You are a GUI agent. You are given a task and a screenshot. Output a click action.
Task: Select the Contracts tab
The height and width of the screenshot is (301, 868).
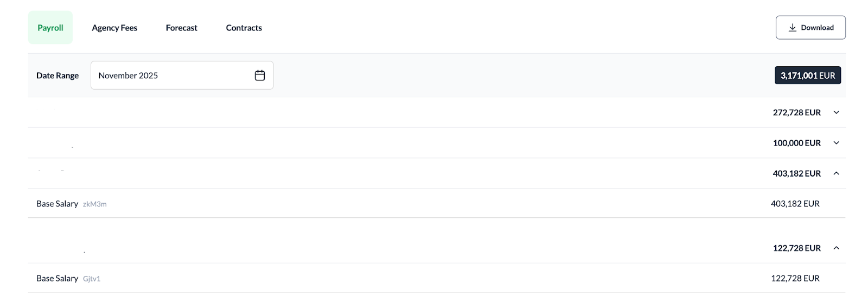(x=244, y=28)
